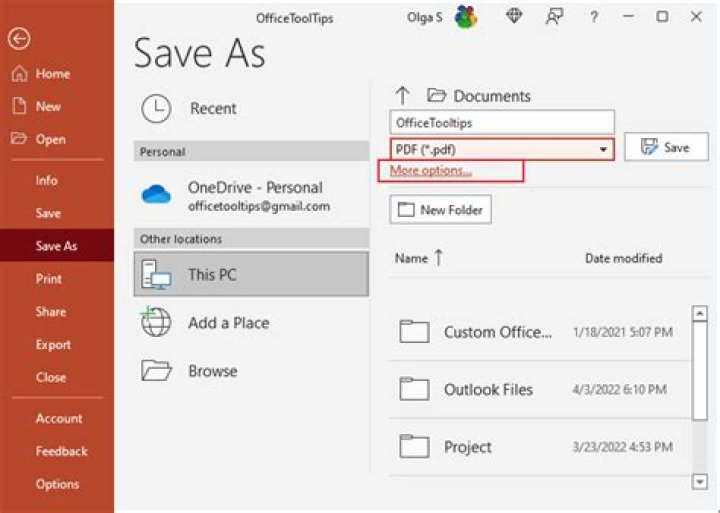Open the Project folder

point(540,447)
